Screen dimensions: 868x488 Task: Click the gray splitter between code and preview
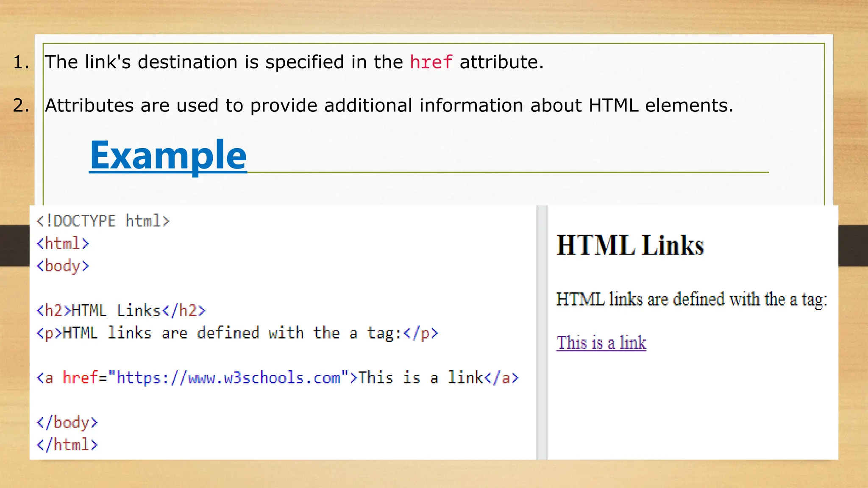(542, 333)
